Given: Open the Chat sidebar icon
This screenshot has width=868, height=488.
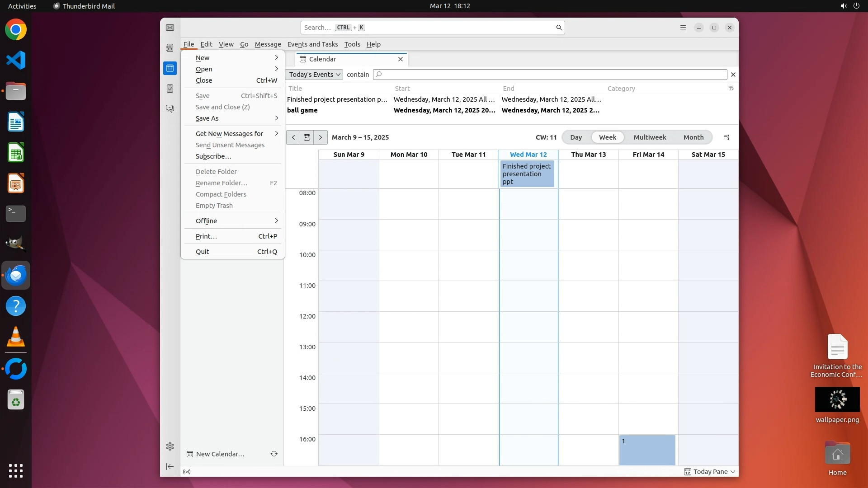Looking at the screenshot, I should coord(170,109).
